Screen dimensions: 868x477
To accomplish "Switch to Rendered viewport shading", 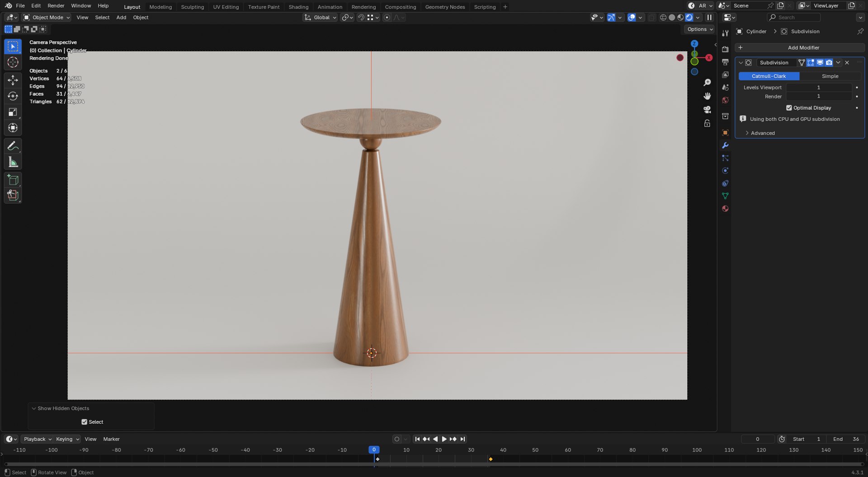I will [689, 18].
